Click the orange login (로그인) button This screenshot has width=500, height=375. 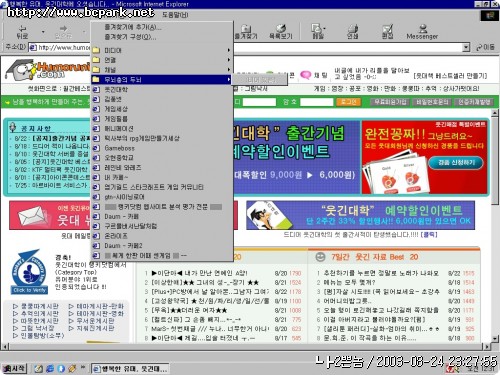(x=349, y=102)
